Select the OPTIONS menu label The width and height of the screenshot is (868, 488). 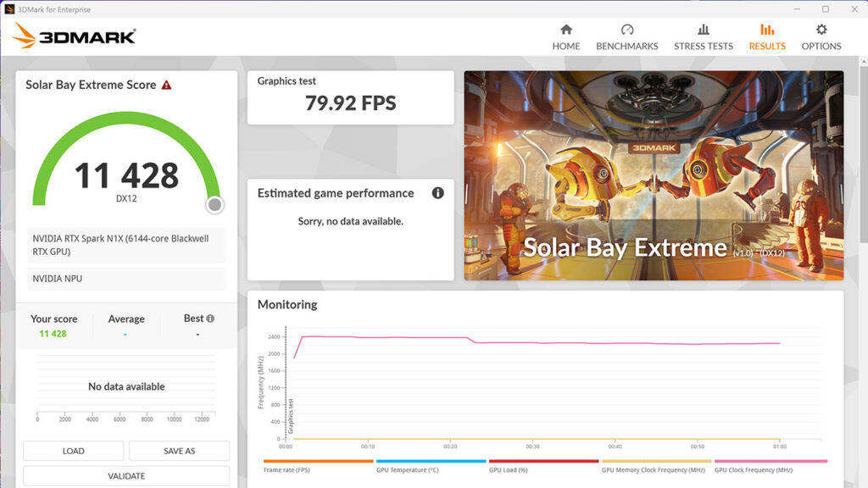coord(821,46)
